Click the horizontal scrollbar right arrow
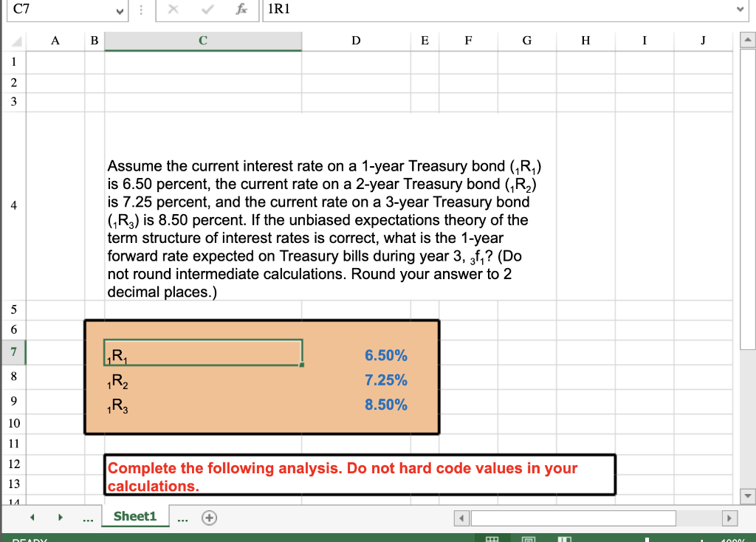This screenshot has height=542, width=756. (729, 518)
